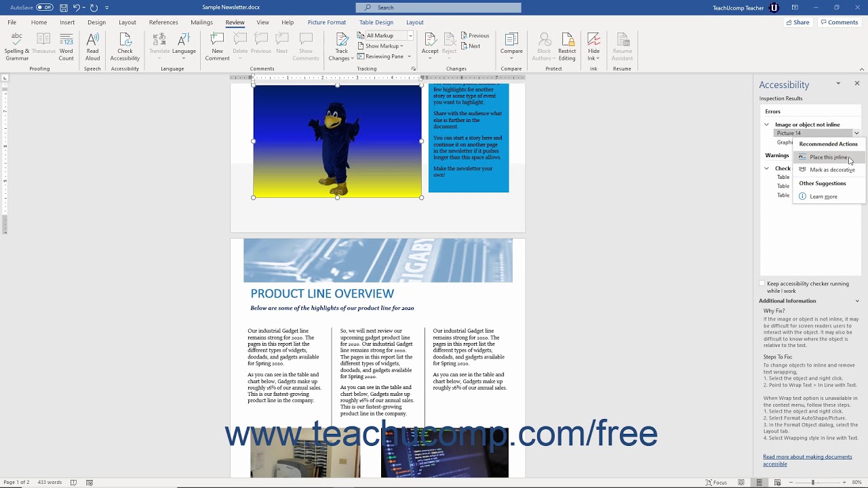Open Tracking group dialog launcher
The width and height of the screenshot is (868, 488).
pos(414,68)
